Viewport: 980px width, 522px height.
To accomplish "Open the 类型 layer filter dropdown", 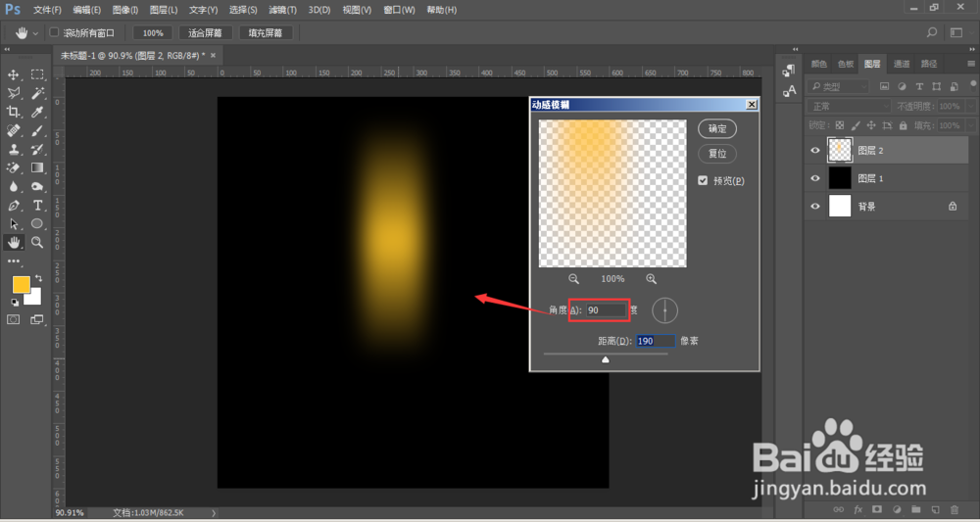I will (x=838, y=87).
